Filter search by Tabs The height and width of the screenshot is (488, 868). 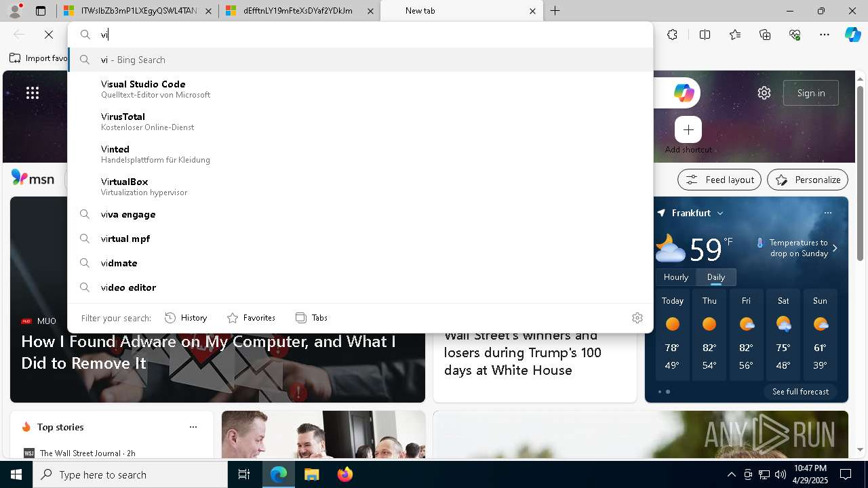pyautogui.click(x=311, y=317)
